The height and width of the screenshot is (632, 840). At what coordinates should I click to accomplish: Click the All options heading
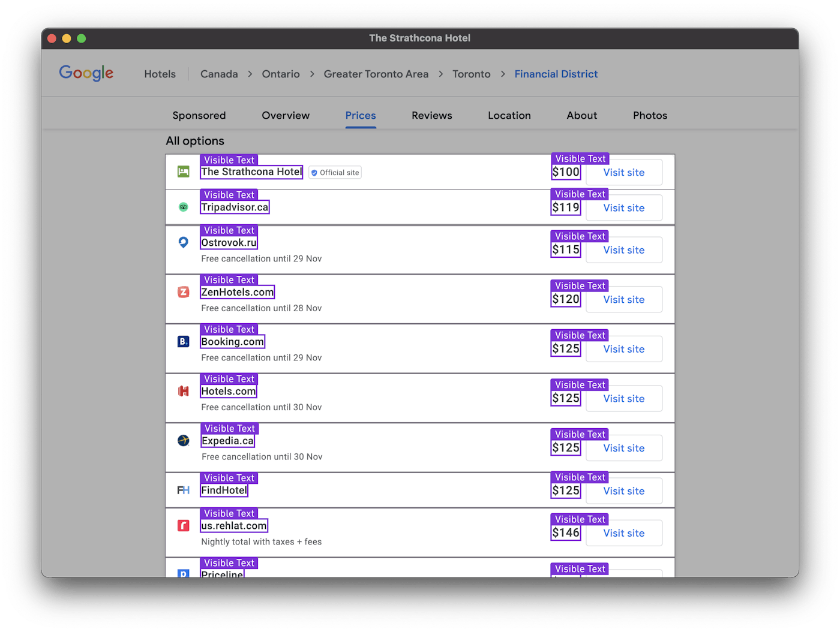tap(195, 141)
